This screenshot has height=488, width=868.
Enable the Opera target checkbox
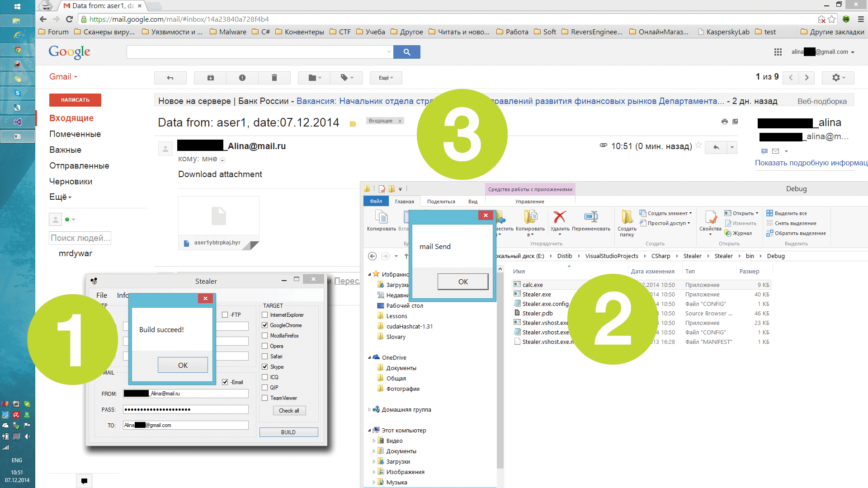tap(265, 346)
